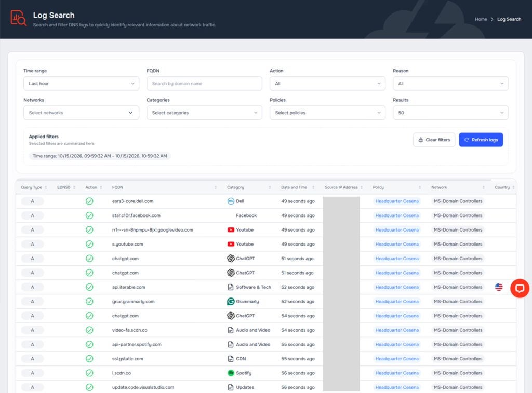The height and width of the screenshot is (393, 532).
Task: Click allowed checkmark for update.code.visualstudio.com
Action: coord(89,387)
